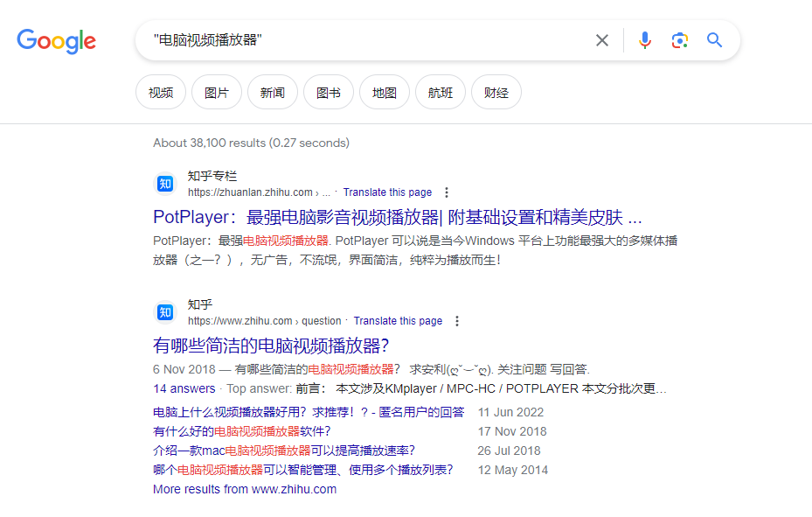This screenshot has height=517, width=812.
Task: Click the About 38,100 results text
Action: coord(251,143)
